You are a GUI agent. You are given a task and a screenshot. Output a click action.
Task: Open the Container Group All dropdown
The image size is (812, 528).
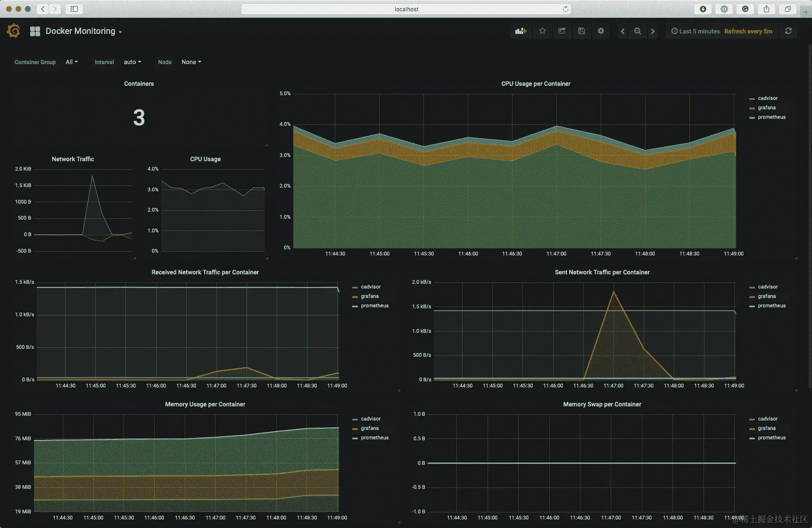pyautogui.click(x=72, y=62)
